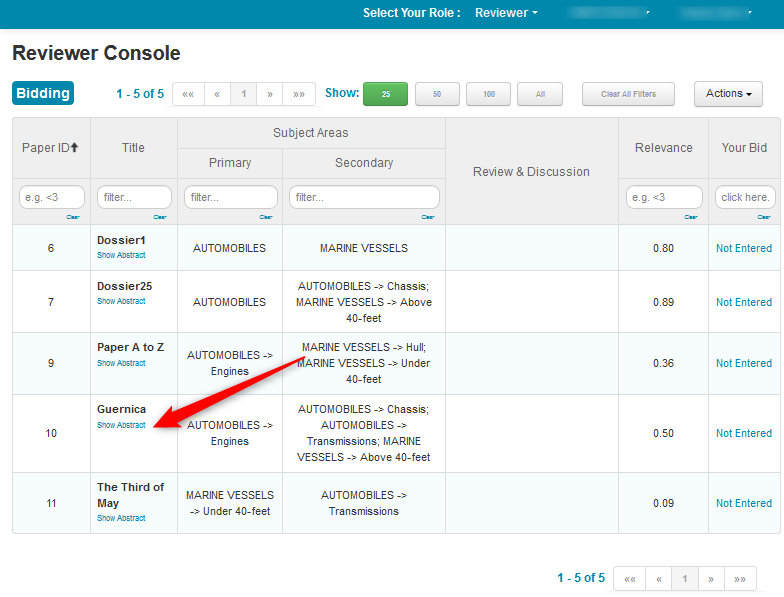Go to last page in bottom pagination
The width and height of the screenshot is (784, 597).
point(740,579)
